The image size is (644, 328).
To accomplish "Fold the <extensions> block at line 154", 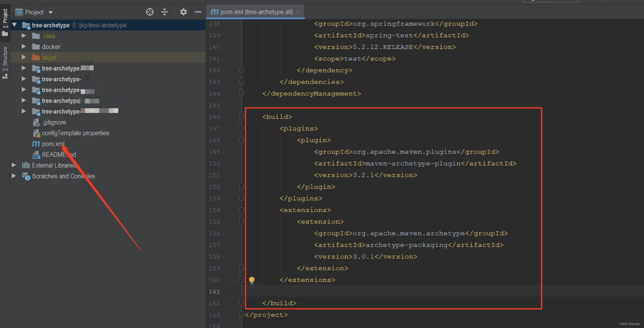I will click(x=241, y=210).
